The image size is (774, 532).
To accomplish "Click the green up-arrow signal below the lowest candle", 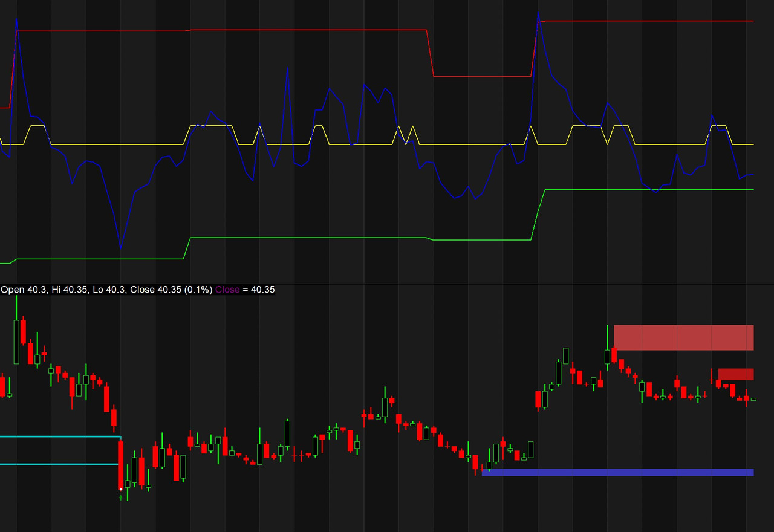I will (x=121, y=498).
